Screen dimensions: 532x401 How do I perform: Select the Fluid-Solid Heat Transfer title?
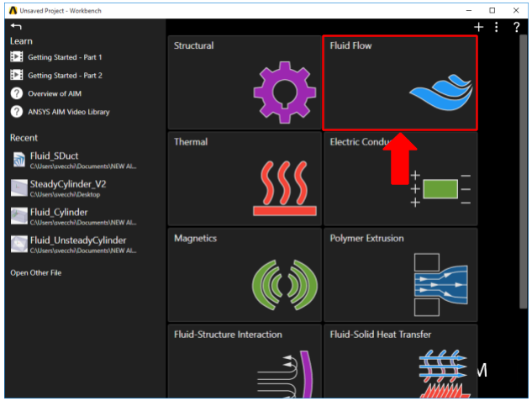coord(381,335)
